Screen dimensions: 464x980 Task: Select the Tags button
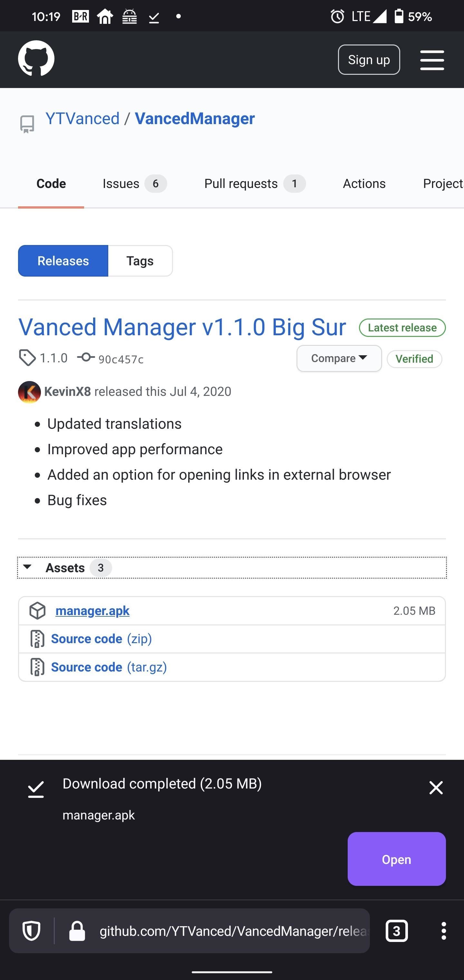pyautogui.click(x=140, y=261)
